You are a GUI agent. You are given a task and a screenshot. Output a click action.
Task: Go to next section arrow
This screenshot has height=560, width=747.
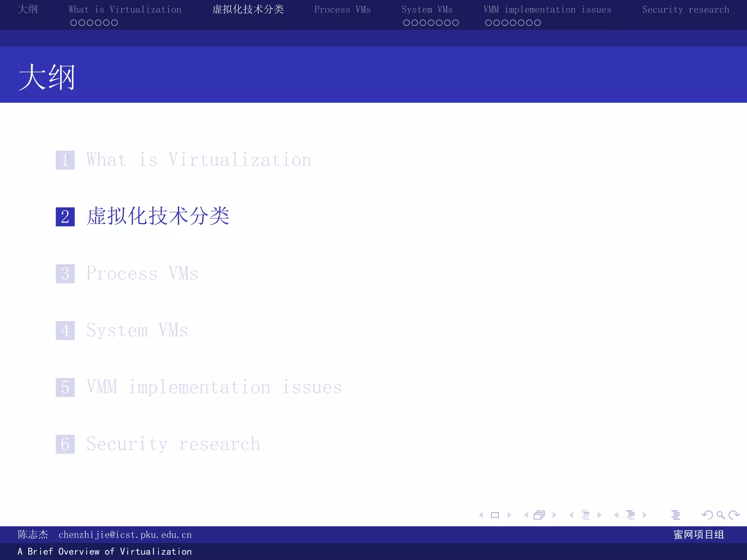[645, 515]
